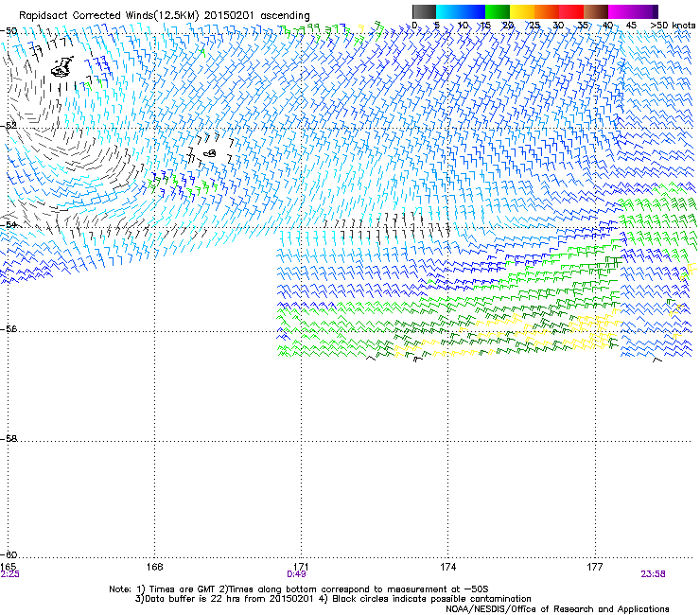Click the '20150201' date in the title
700x615 pixels.
[x=229, y=15]
